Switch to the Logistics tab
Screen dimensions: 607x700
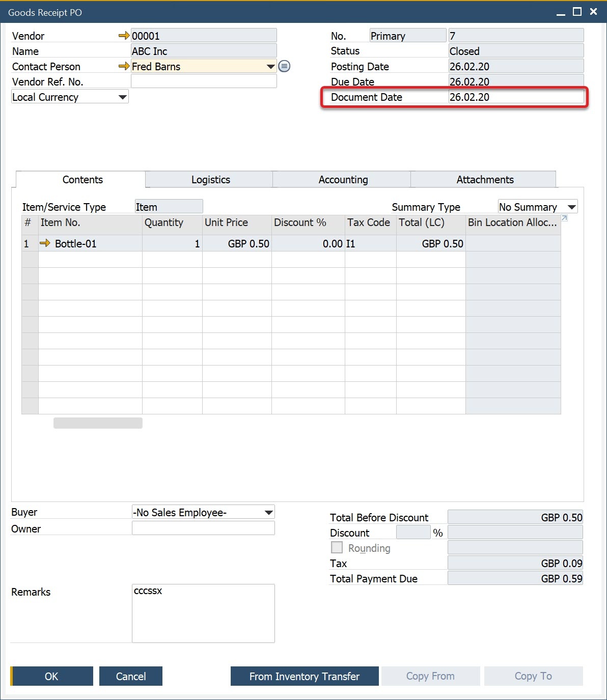click(x=210, y=180)
